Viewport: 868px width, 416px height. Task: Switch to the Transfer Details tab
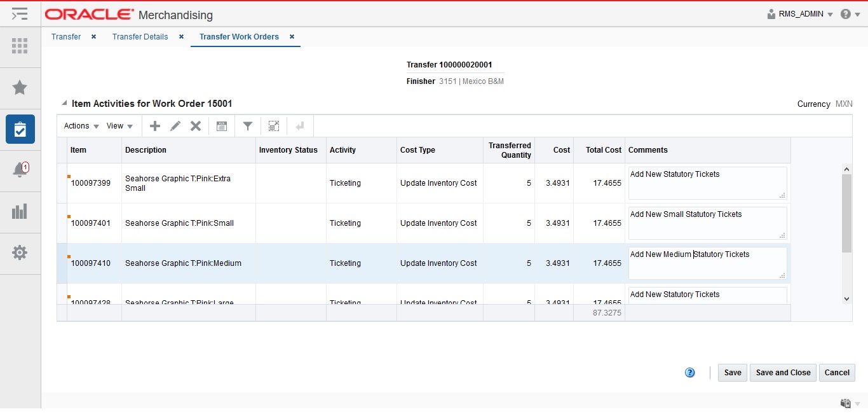(140, 36)
